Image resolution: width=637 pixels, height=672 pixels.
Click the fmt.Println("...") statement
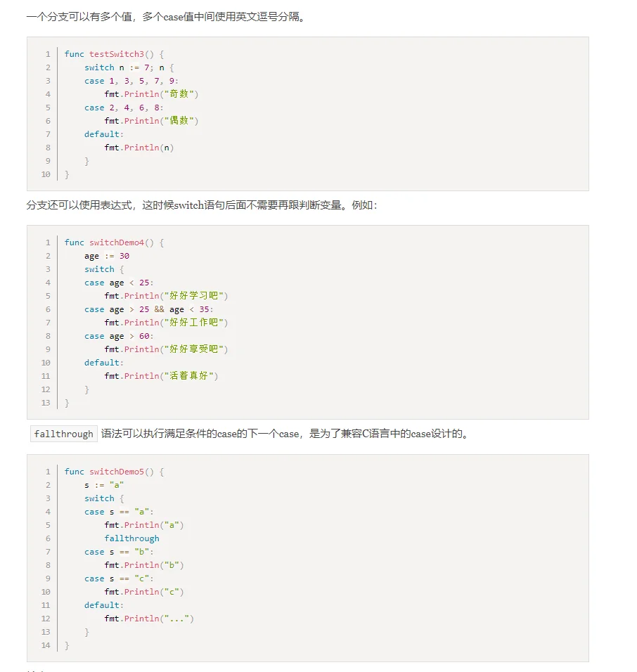pyautogui.click(x=149, y=619)
